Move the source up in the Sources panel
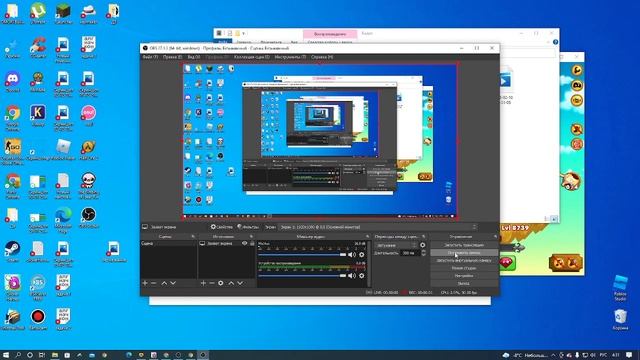Viewport: 640px width, 360px height. tap(231, 283)
